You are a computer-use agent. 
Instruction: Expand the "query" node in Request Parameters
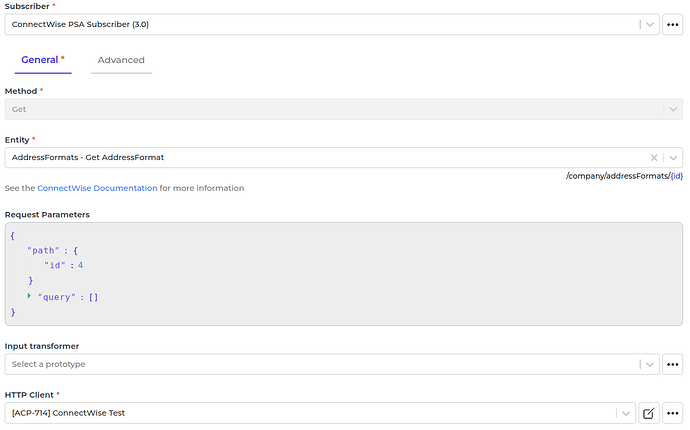[x=30, y=296]
